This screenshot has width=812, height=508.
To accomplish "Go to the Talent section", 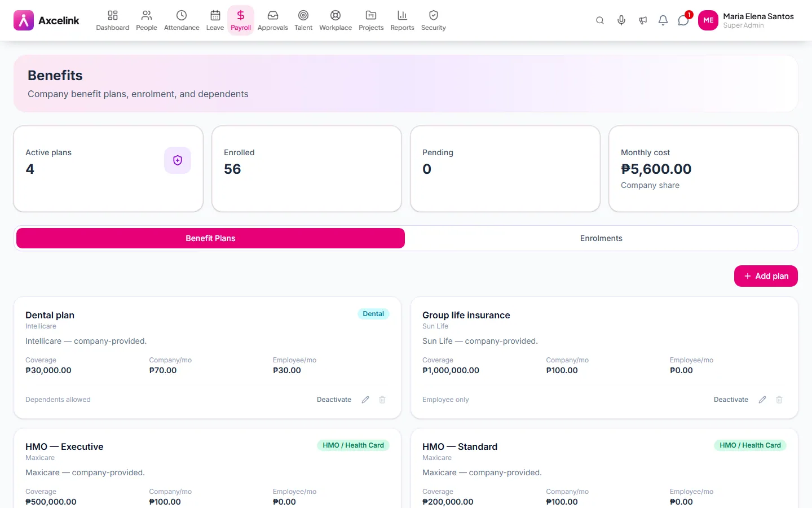I will pyautogui.click(x=303, y=20).
